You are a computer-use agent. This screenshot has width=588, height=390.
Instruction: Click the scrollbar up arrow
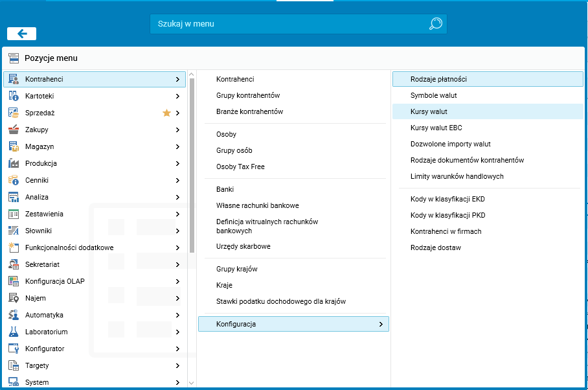pos(192,75)
